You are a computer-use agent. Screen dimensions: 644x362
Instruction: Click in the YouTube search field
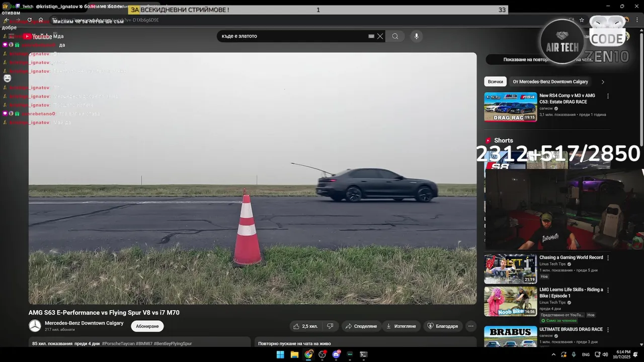[294, 36]
